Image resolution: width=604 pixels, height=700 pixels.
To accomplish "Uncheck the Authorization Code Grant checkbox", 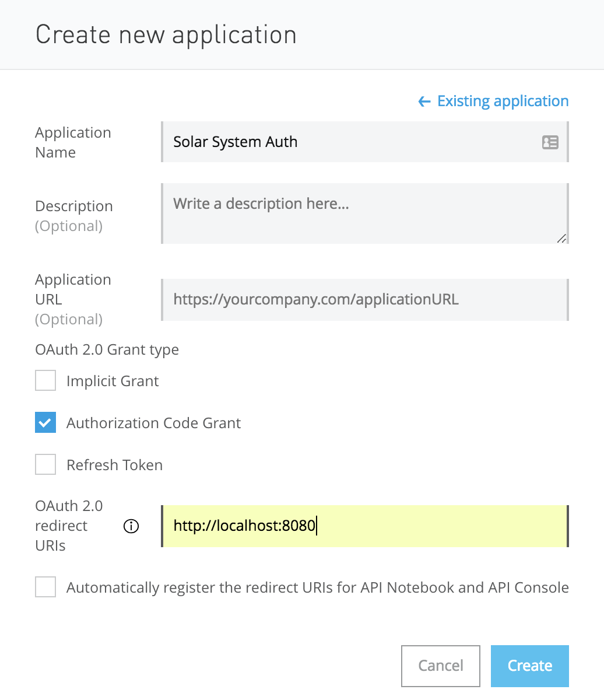I will (x=45, y=423).
